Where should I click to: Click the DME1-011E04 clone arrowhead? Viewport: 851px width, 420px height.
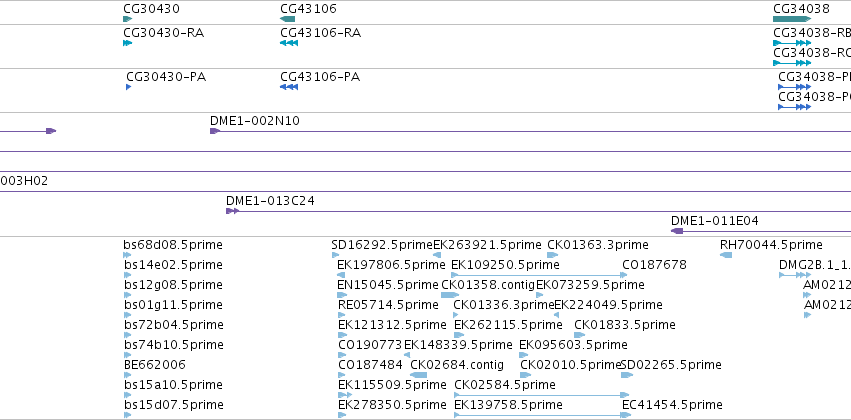(x=677, y=231)
